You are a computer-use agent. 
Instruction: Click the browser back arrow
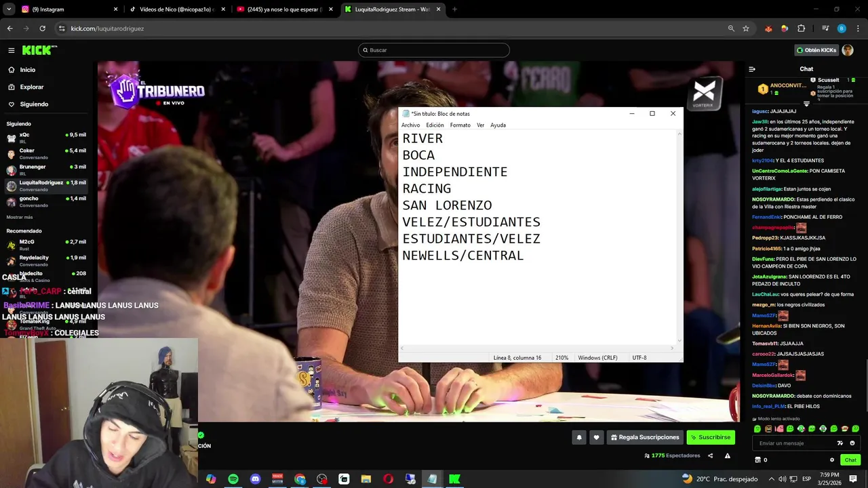point(9,28)
